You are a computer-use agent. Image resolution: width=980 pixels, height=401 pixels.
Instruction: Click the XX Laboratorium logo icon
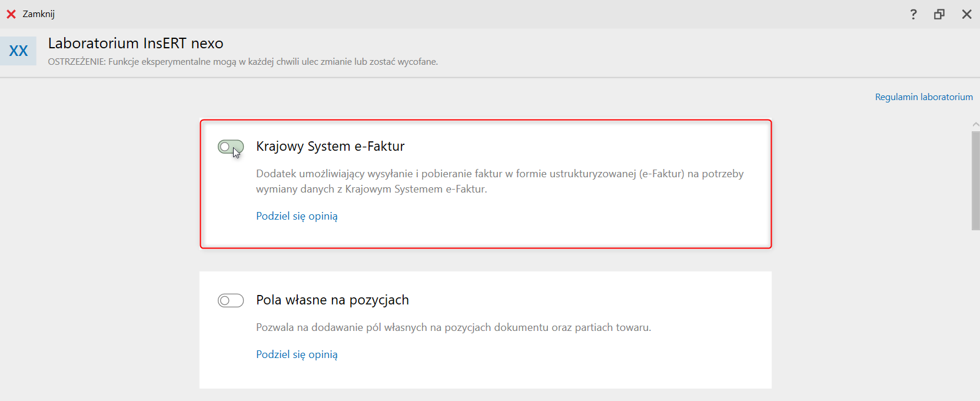18,51
